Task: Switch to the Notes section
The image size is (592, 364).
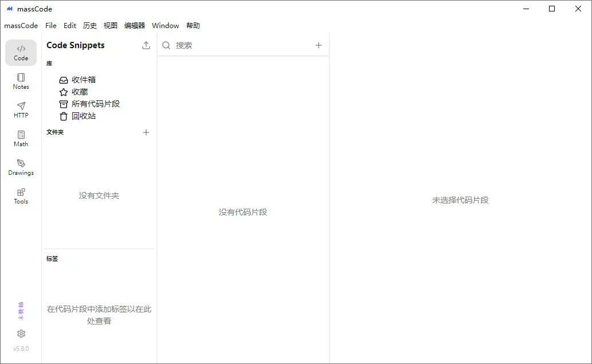Action: tap(21, 81)
